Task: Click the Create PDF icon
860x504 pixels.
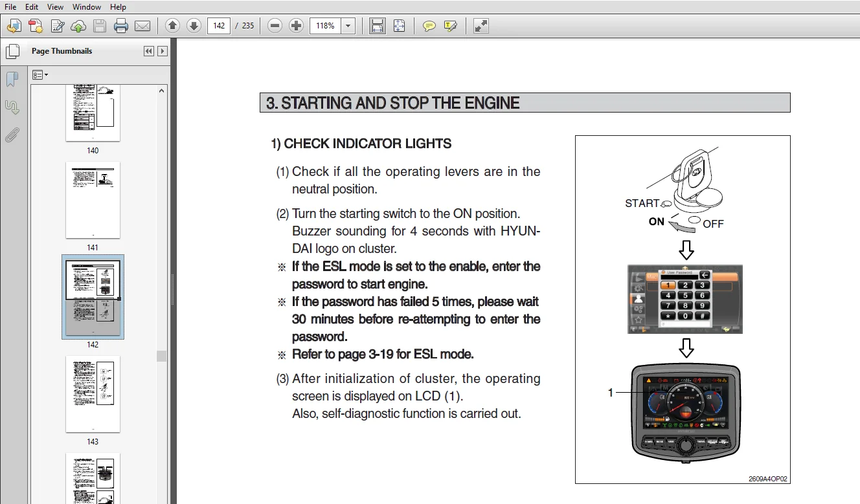Action: [x=36, y=26]
